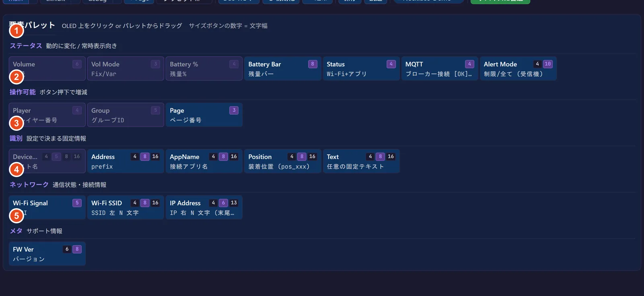Select the Battery Bar palette card
Screen dimensions: 644x296
[x=283, y=68]
